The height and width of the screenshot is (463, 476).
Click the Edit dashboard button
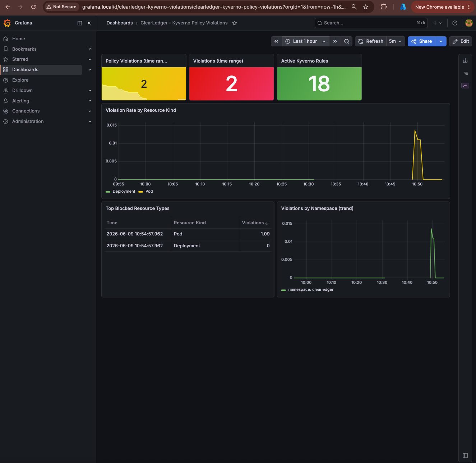click(x=461, y=41)
